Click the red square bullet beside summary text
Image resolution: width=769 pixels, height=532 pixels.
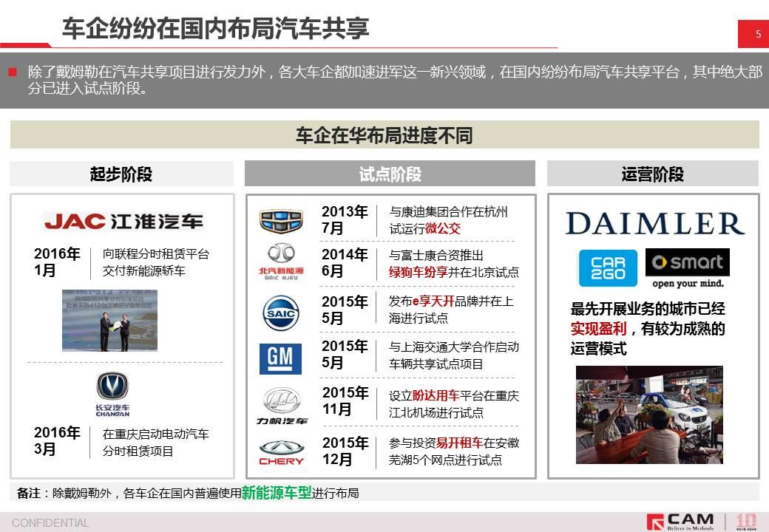(13, 72)
